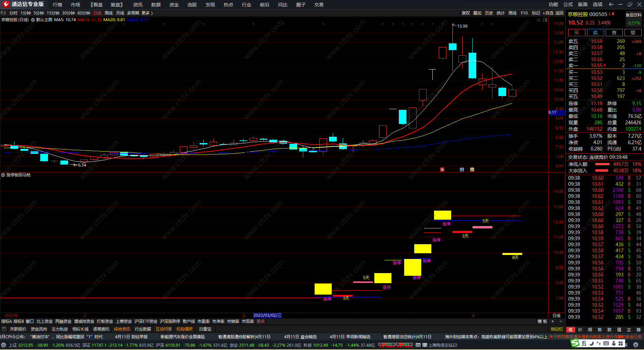Click the R flag next to stock code
The height and width of the screenshot is (350, 644).
[613, 14]
